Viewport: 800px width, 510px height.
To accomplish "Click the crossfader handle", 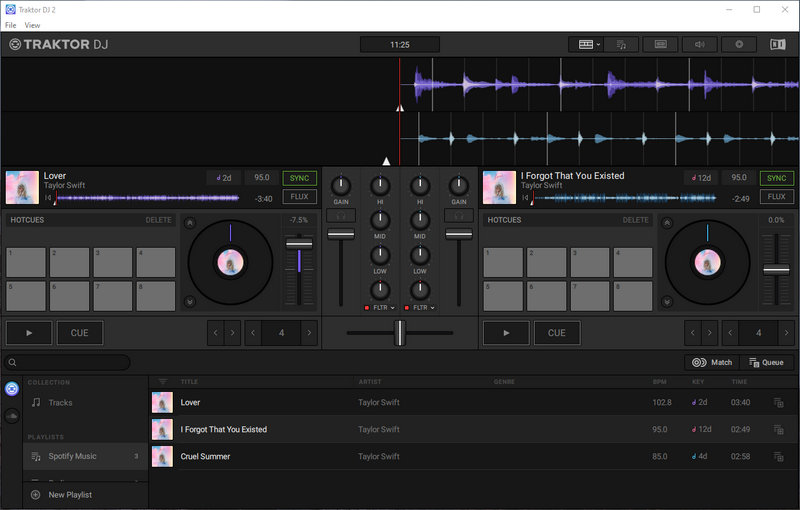I will pyautogui.click(x=400, y=333).
